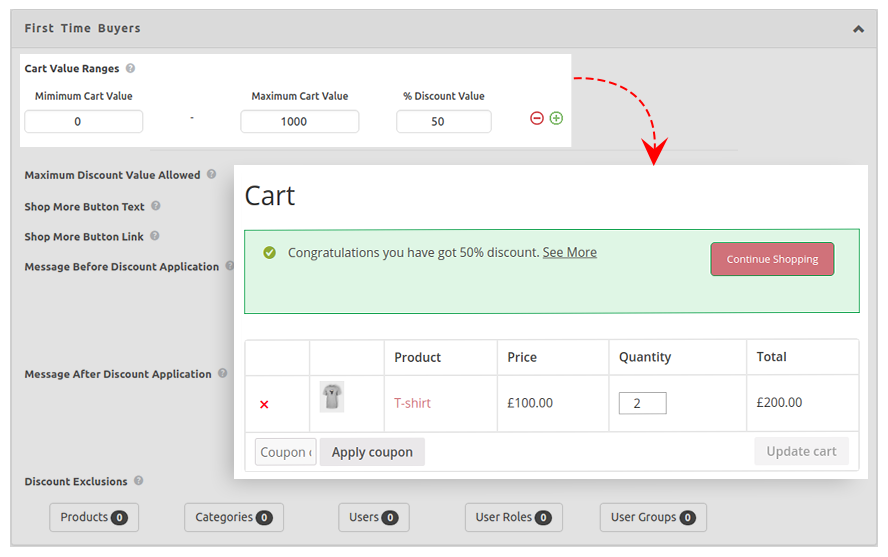Screen dimensions: 888x557
Task: Click help icon beside Shop More Button Link
Action: pyautogui.click(x=155, y=236)
